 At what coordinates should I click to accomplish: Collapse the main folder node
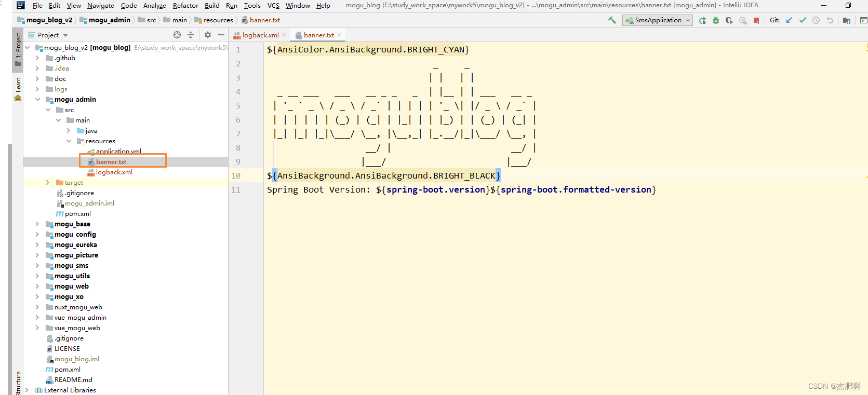[58, 120]
